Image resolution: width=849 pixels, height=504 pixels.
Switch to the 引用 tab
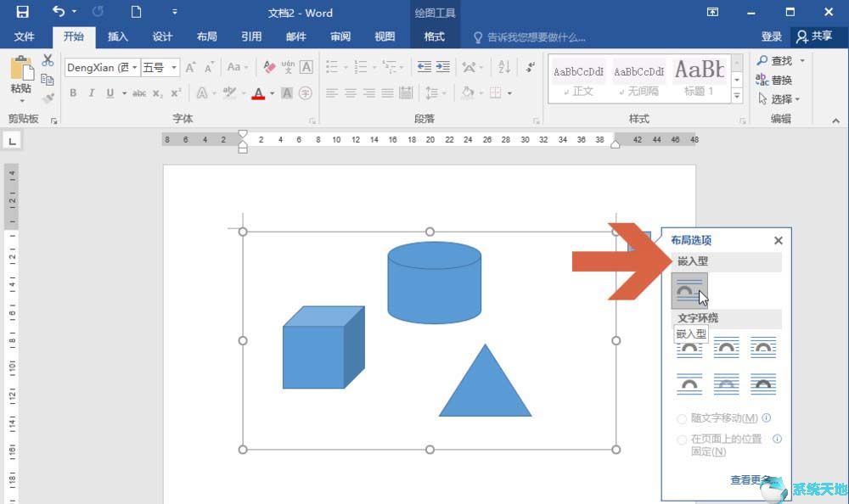[x=251, y=36]
